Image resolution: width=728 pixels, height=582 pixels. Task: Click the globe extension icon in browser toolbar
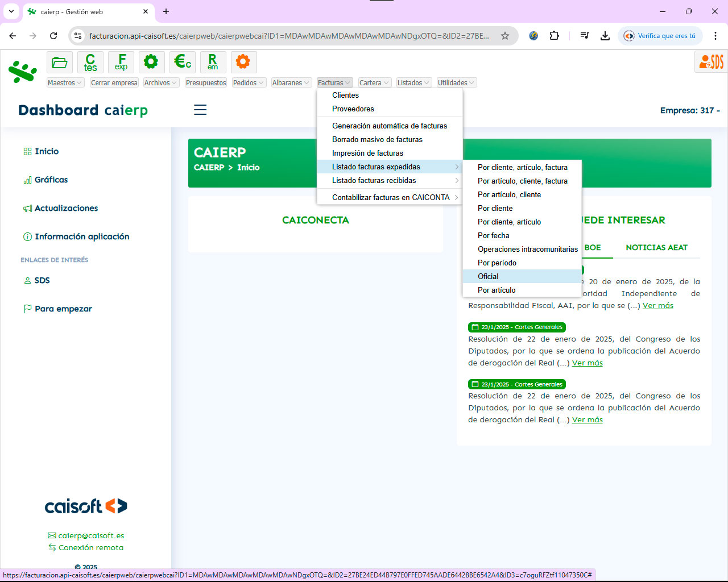(533, 36)
